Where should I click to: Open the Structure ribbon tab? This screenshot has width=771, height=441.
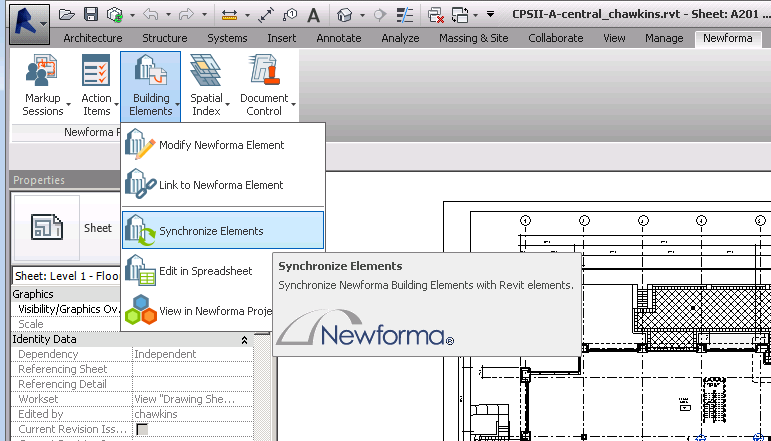[165, 38]
